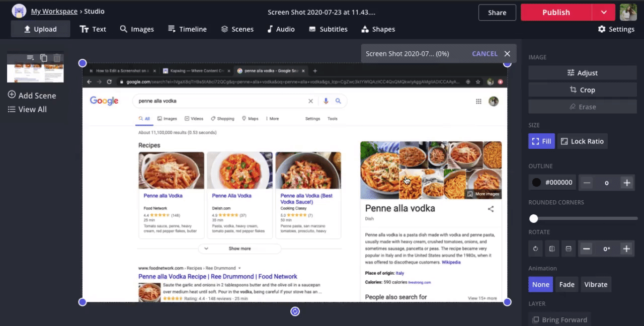Flip the image horizontally
644x326 pixels.
tap(552, 249)
